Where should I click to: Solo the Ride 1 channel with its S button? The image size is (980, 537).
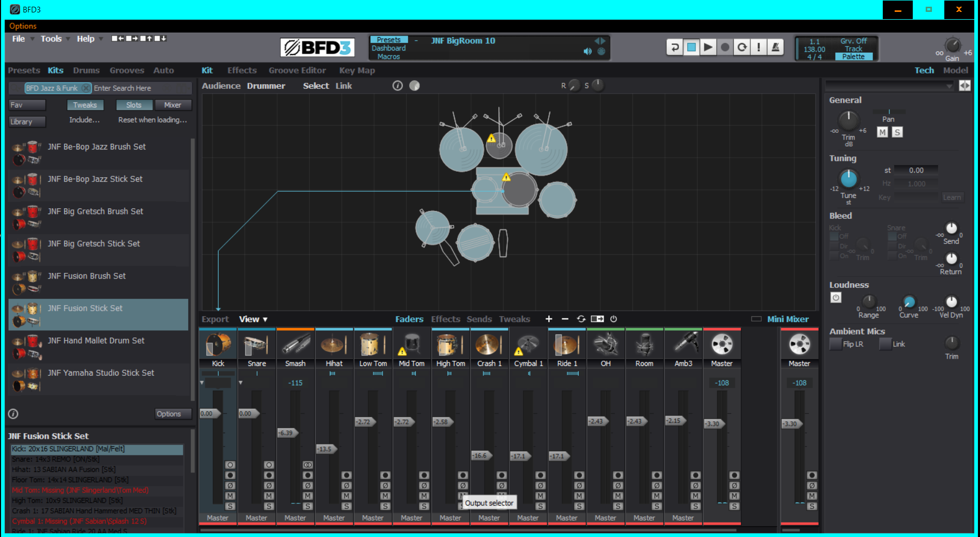point(579,507)
